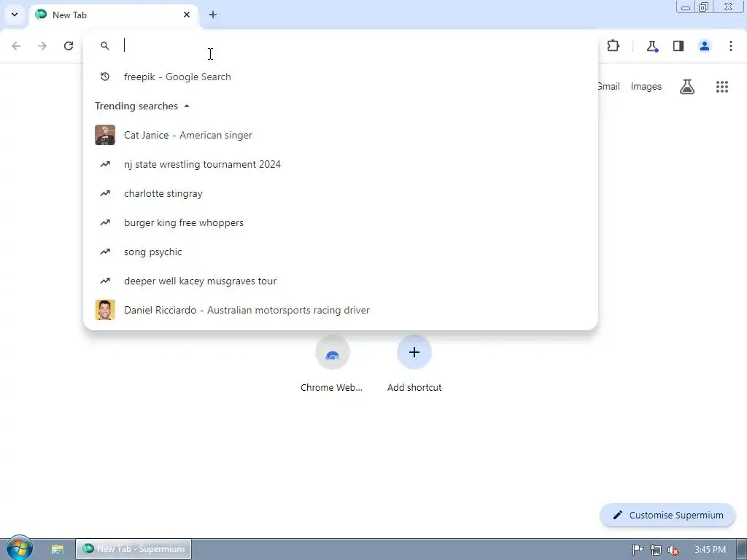Click New Tab - Supermium taskbar button
Image resolution: width=747 pixels, height=560 pixels.
coord(133,549)
